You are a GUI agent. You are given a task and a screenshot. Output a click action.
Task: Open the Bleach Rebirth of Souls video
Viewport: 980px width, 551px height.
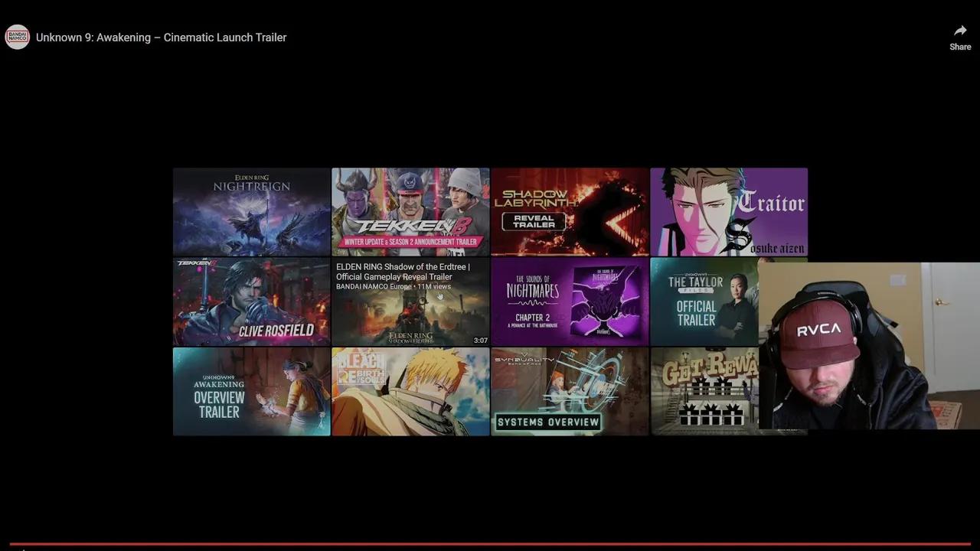click(x=410, y=392)
